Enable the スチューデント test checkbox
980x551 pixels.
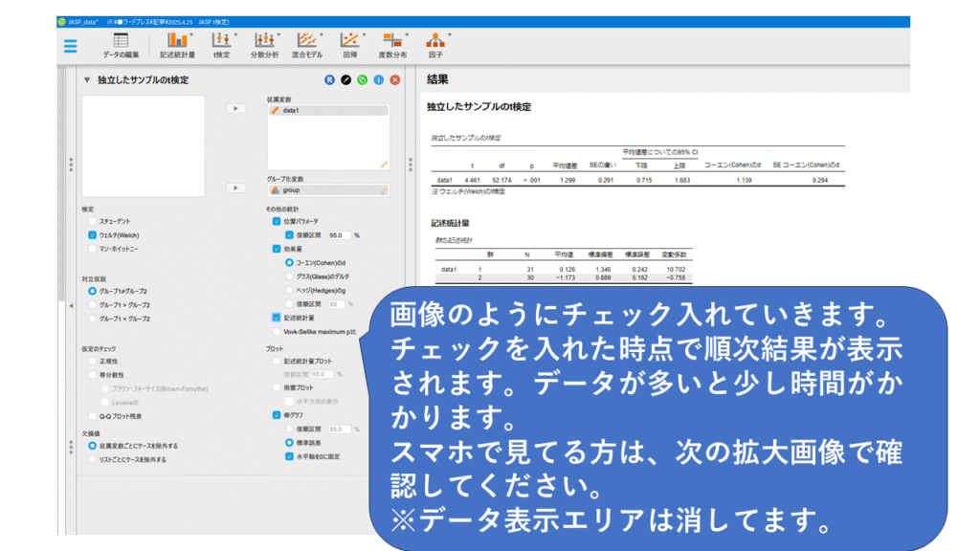(93, 221)
